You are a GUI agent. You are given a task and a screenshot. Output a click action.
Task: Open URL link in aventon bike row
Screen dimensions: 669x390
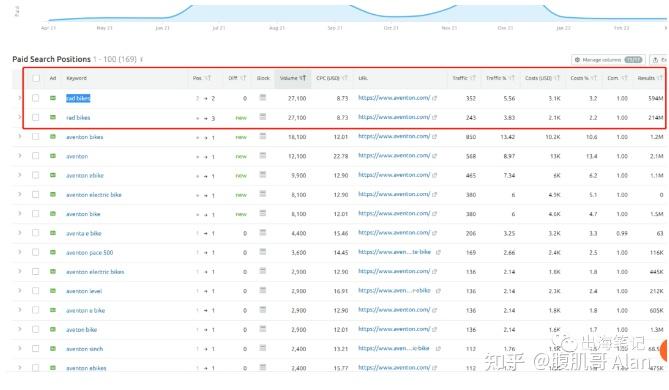[394, 213]
